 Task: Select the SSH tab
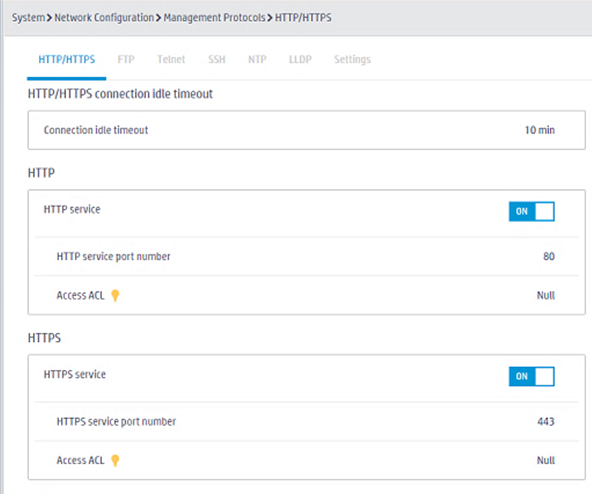coord(217,60)
